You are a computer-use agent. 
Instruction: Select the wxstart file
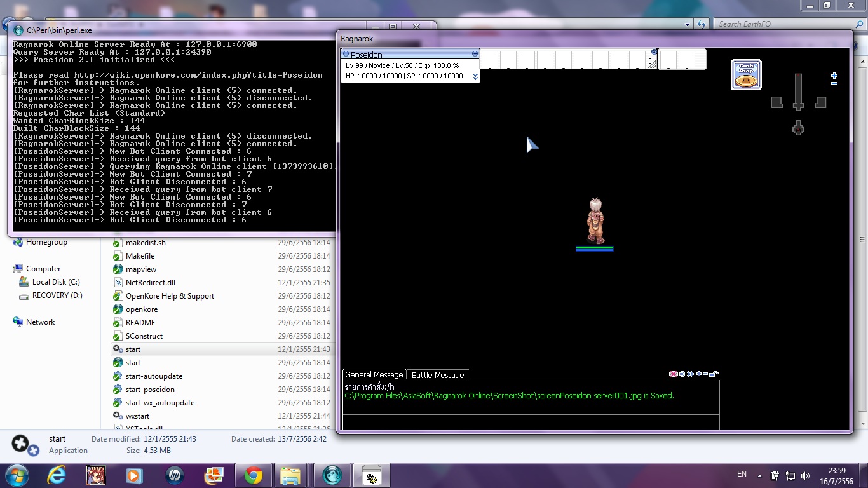tap(137, 416)
